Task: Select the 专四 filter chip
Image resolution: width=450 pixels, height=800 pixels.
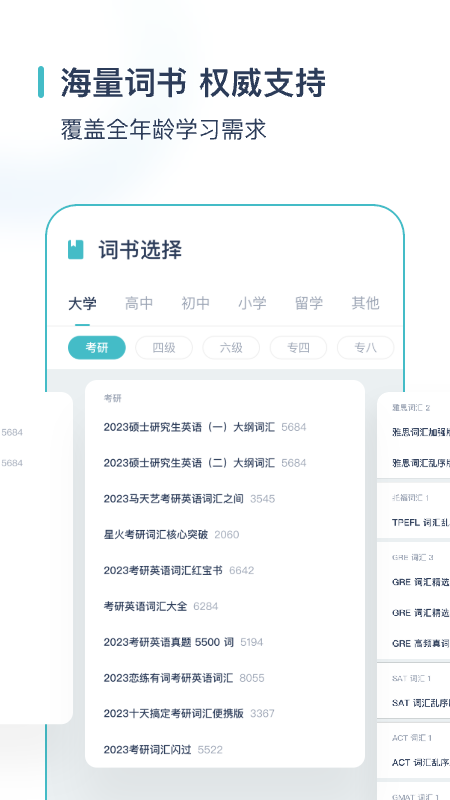Action: 298,347
